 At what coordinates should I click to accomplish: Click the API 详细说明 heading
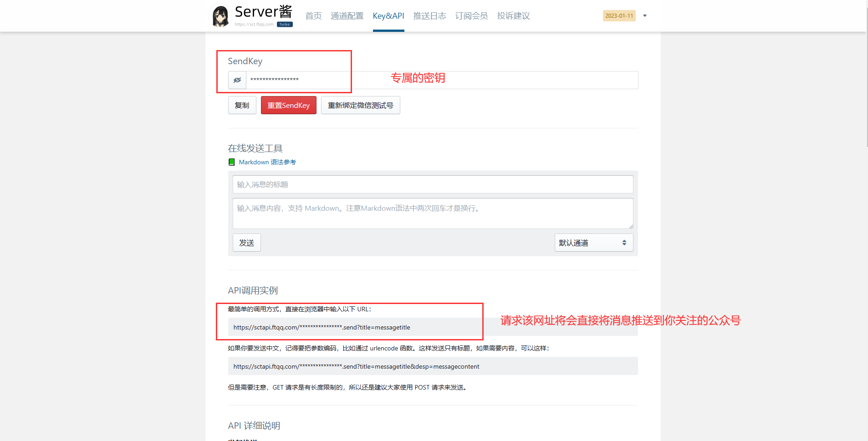(x=254, y=426)
